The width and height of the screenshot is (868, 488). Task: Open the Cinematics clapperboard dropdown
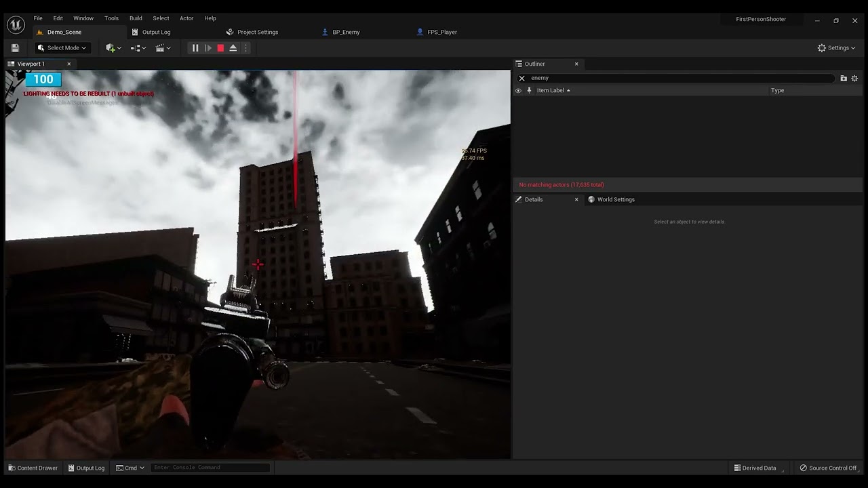tap(163, 48)
